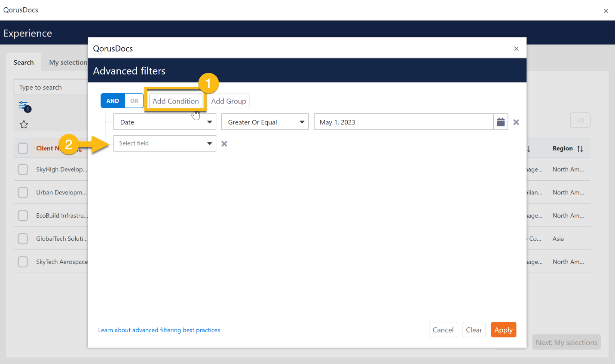
Task: Remove the Date condition row
Action: (516, 122)
